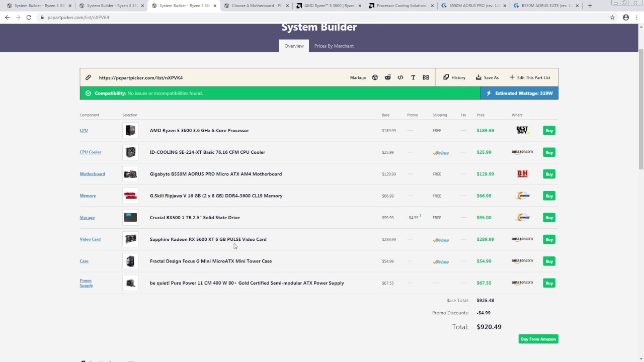Close the B550M AORUS ELITE tab
The width and height of the screenshot is (644, 362).
577,6
